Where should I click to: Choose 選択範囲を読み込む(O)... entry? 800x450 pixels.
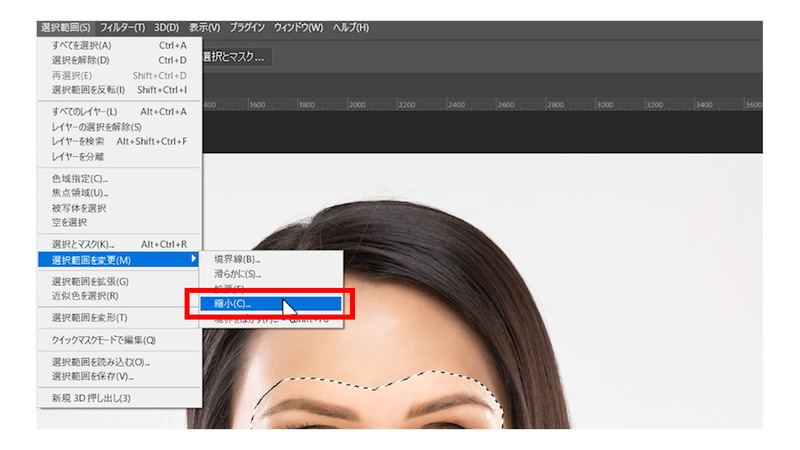tap(119, 362)
